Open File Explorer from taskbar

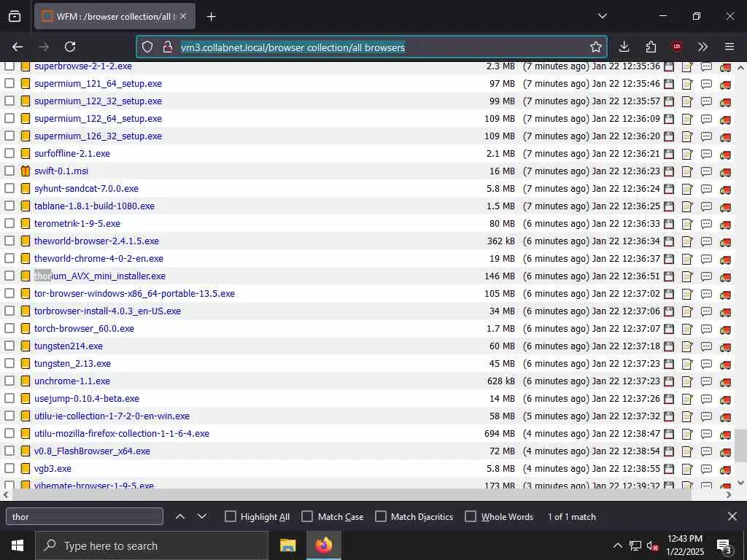pos(287,545)
